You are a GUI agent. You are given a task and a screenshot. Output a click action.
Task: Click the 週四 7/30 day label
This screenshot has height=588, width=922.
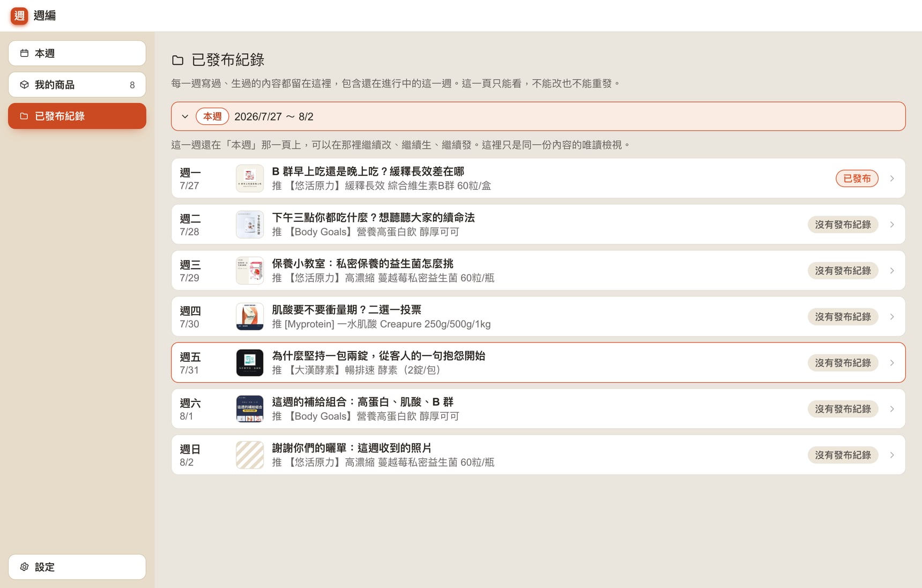190,317
